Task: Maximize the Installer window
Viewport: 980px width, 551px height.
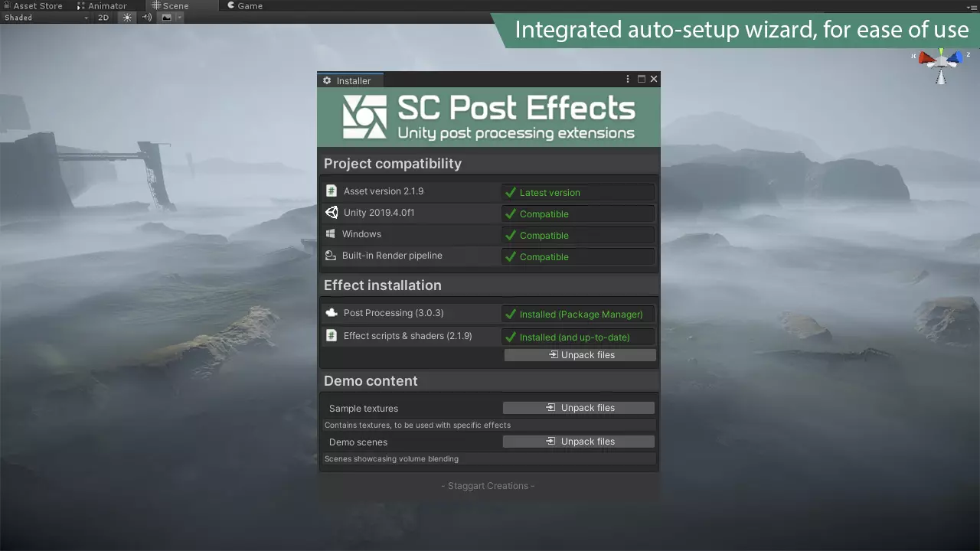Action: pos(642,79)
